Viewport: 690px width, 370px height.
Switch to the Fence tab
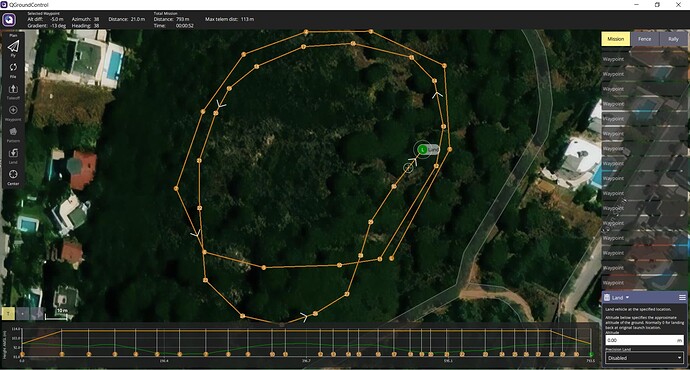click(645, 39)
